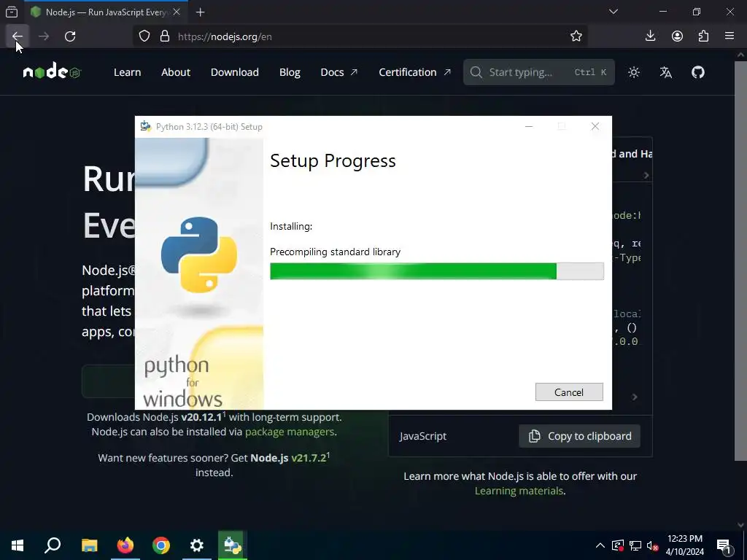Open the Learn nav item
747x560 pixels.
point(127,72)
